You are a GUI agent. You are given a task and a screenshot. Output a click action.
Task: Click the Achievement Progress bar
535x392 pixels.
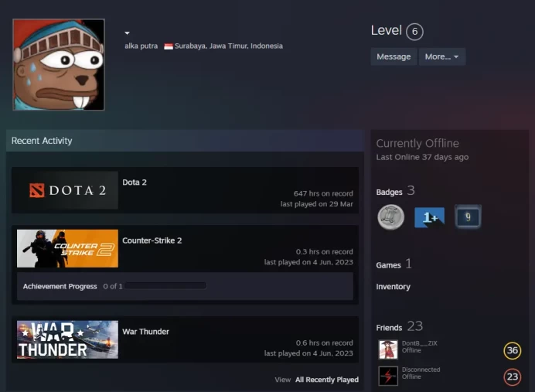coord(165,286)
